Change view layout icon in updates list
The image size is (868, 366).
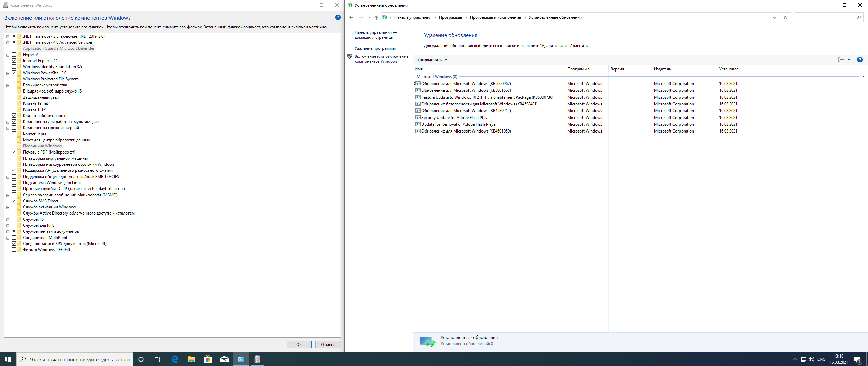pyautogui.click(x=841, y=60)
